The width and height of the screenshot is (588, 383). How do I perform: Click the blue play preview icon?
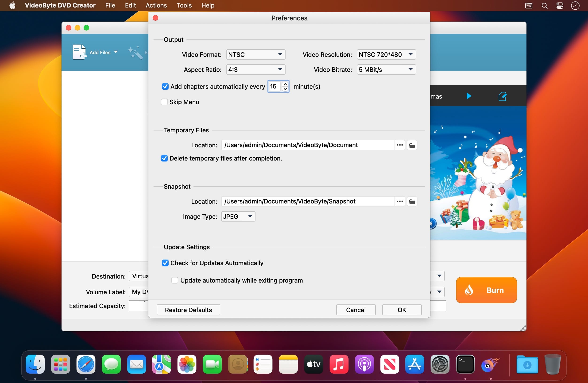pos(468,96)
